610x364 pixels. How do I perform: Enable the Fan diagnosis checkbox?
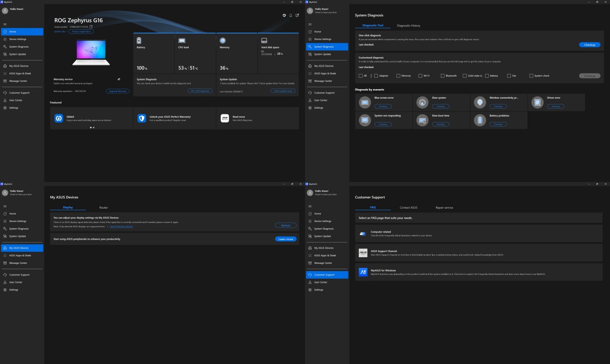pyautogui.click(x=509, y=76)
